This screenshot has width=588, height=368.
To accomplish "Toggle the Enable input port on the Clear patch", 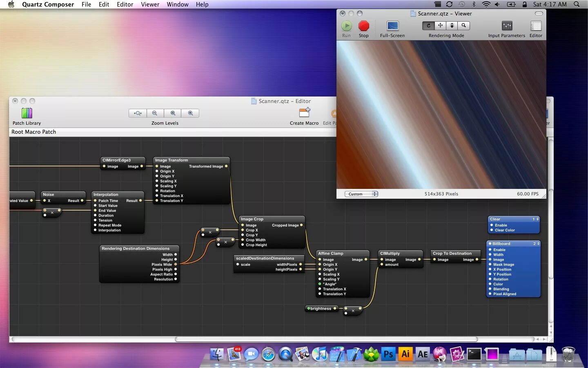I will click(491, 225).
